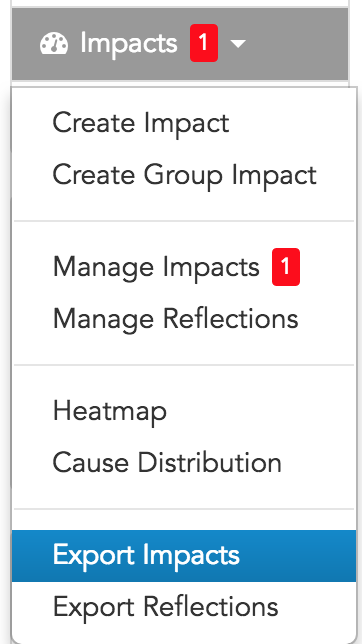The image size is (362, 644).
Task: Click the highlighted Export Impacts entry
Action: 184,556
